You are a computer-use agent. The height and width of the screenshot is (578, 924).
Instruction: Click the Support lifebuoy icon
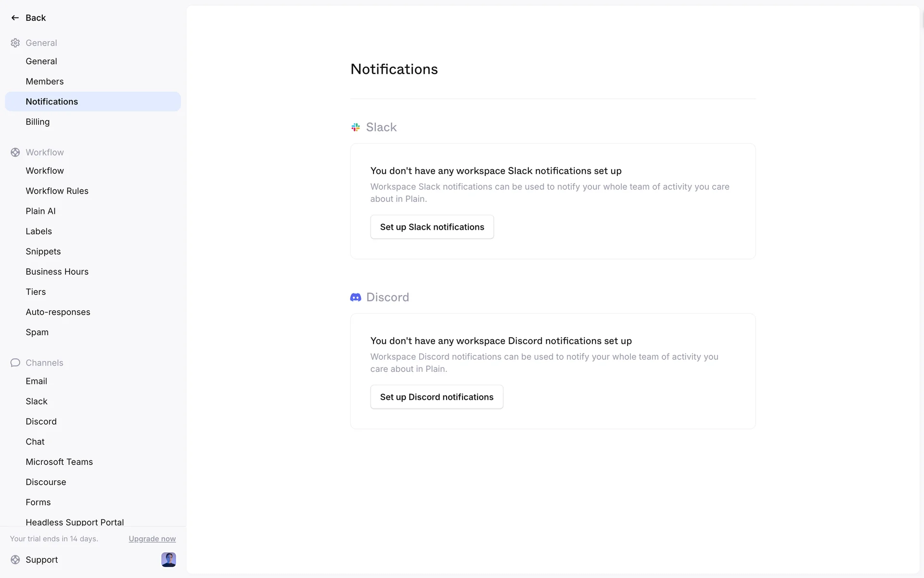point(15,560)
